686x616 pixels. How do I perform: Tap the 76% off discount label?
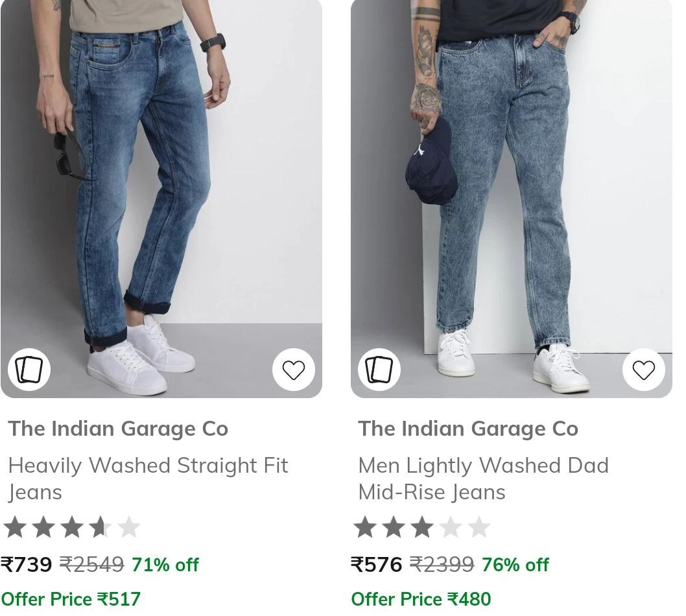(515, 564)
